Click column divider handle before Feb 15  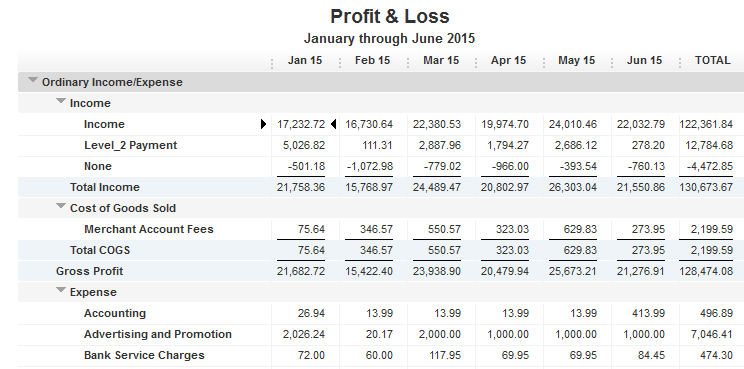pyautogui.click(x=340, y=63)
